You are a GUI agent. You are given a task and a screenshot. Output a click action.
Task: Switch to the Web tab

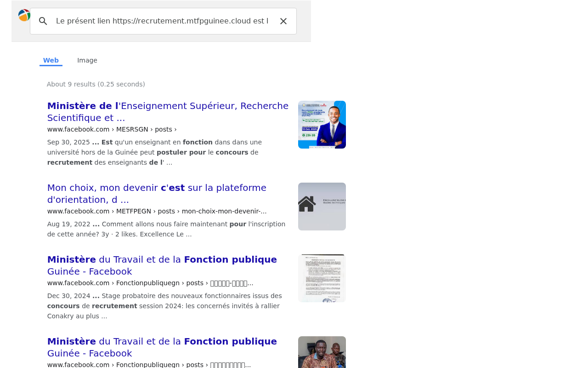(x=51, y=60)
